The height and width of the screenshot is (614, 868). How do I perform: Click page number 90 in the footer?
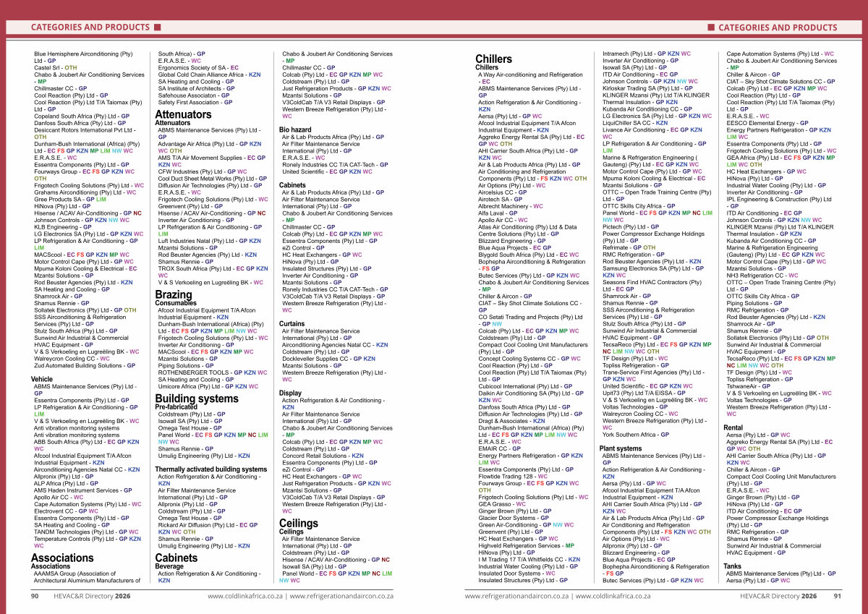[x=34, y=596]
